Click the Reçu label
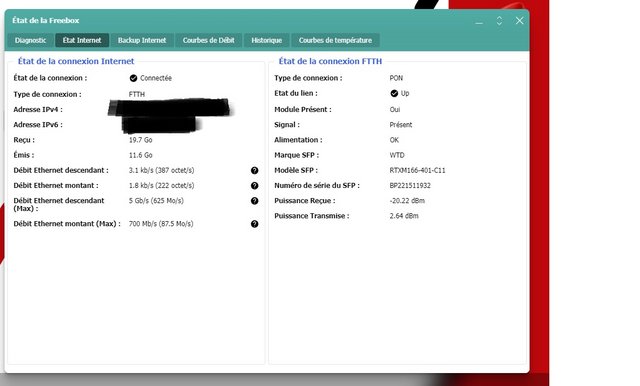 (24, 140)
